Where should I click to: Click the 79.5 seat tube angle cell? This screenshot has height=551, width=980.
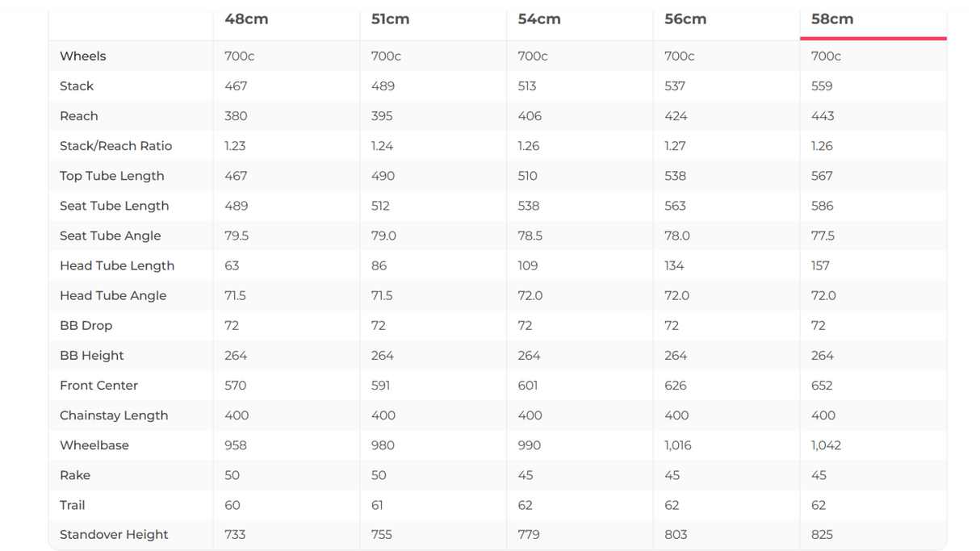pos(237,236)
